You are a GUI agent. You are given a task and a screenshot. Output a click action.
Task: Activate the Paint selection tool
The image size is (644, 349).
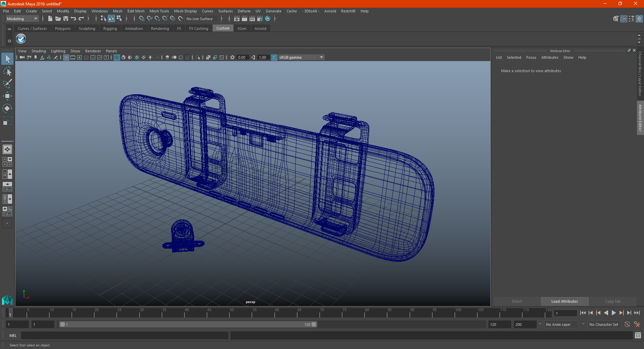pyautogui.click(x=7, y=84)
